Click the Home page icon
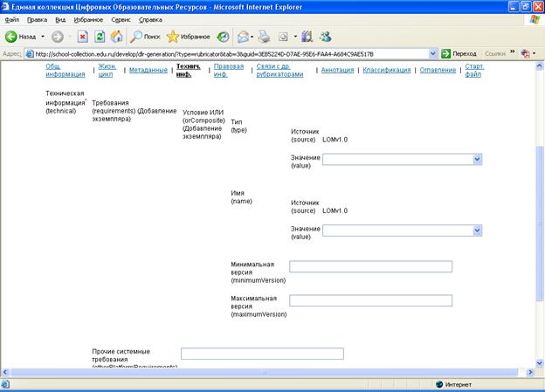The width and height of the screenshot is (545, 392). pos(117,37)
